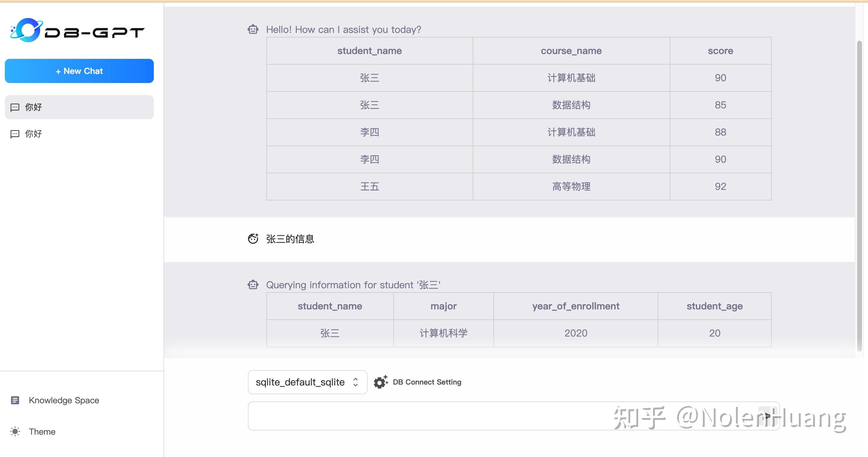The image size is (868, 457).
Task: Expand the database connection dropdown chevrons
Action: coord(356,382)
